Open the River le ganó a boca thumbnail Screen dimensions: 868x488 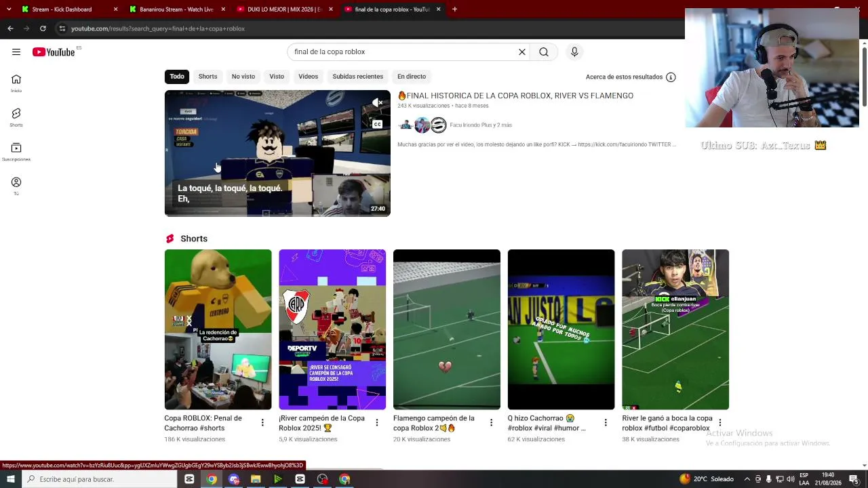pos(675,329)
